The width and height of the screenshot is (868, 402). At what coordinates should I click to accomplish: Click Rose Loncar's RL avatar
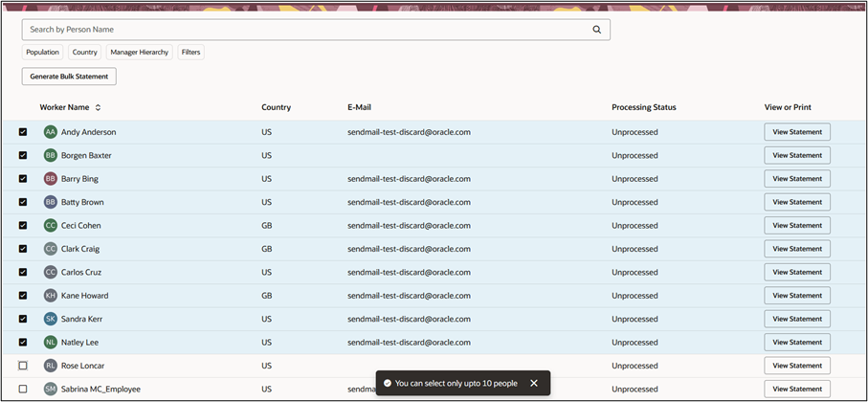click(51, 366)
